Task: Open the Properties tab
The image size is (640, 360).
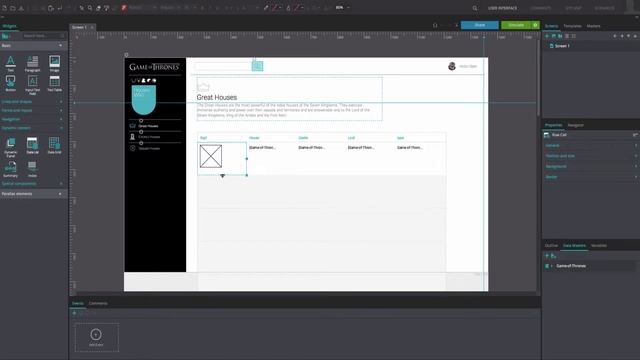Action: (x=553, y=125)
